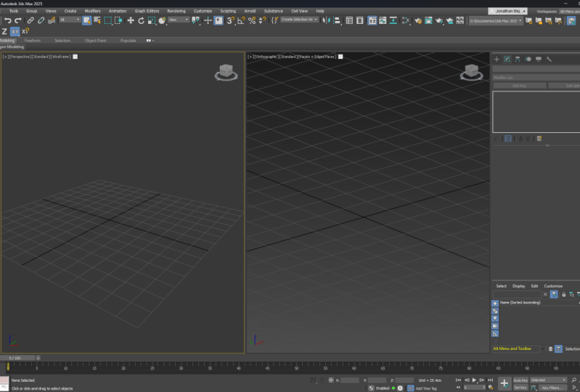Open the Scene Explorer Customize menu
The height and width of the screenshot is (392, 580).
click(x=553, y=286)
